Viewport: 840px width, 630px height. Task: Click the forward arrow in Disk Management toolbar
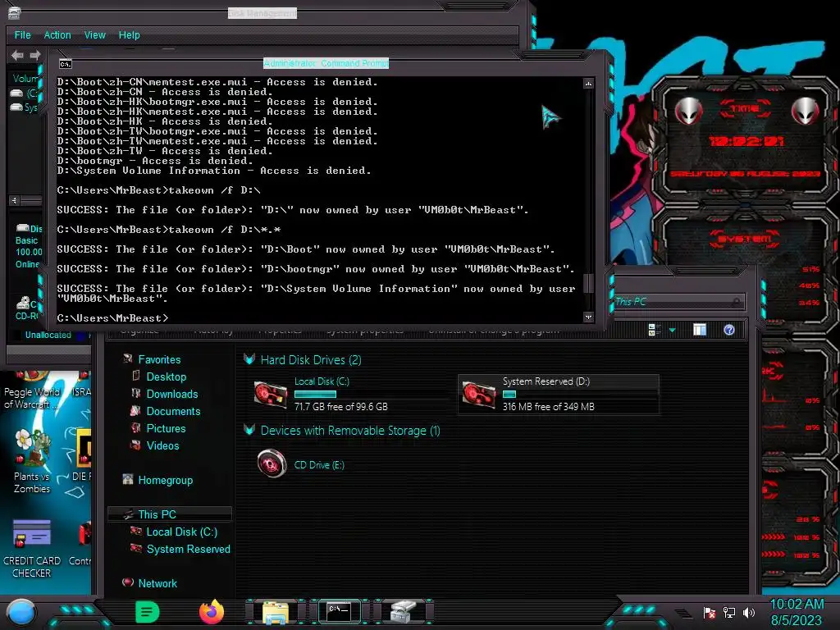coord(35,55)
